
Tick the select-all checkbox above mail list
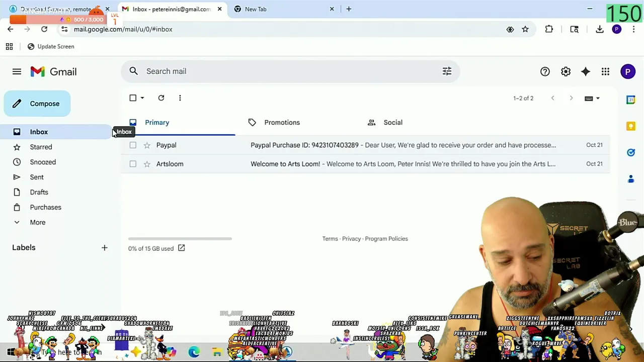pos(133,98)
